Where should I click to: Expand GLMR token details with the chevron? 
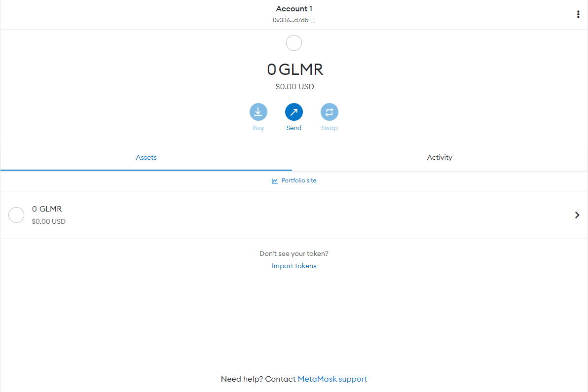577,215
